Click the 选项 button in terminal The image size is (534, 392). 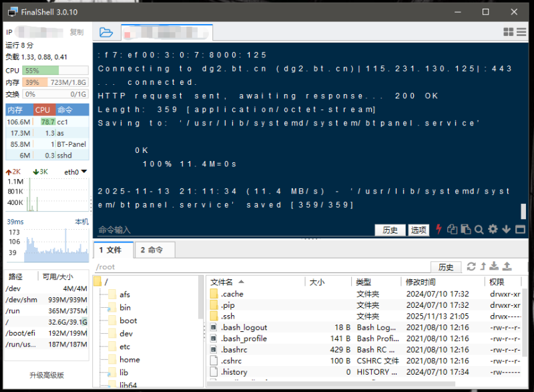(x=419, y=230)
